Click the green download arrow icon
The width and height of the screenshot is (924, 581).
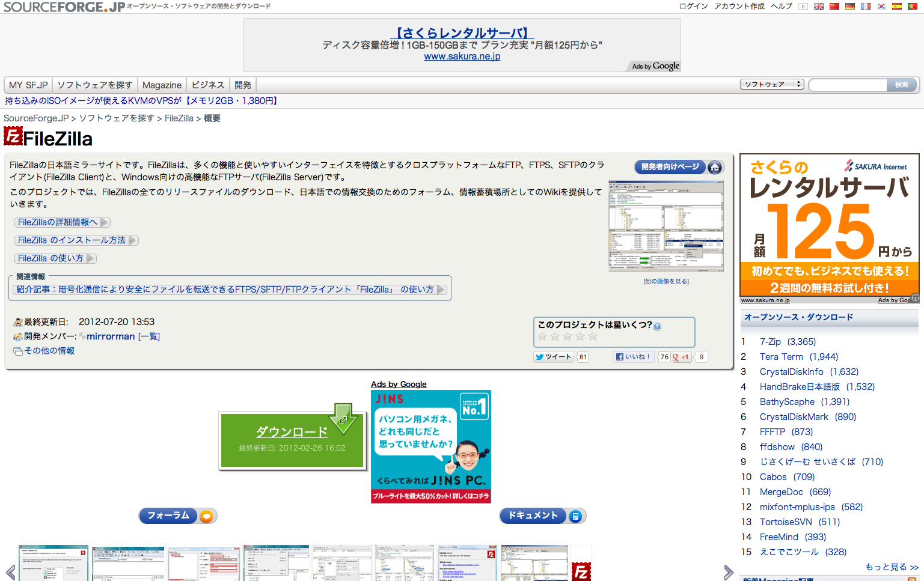pyautogui.click(x=344, y=419)
